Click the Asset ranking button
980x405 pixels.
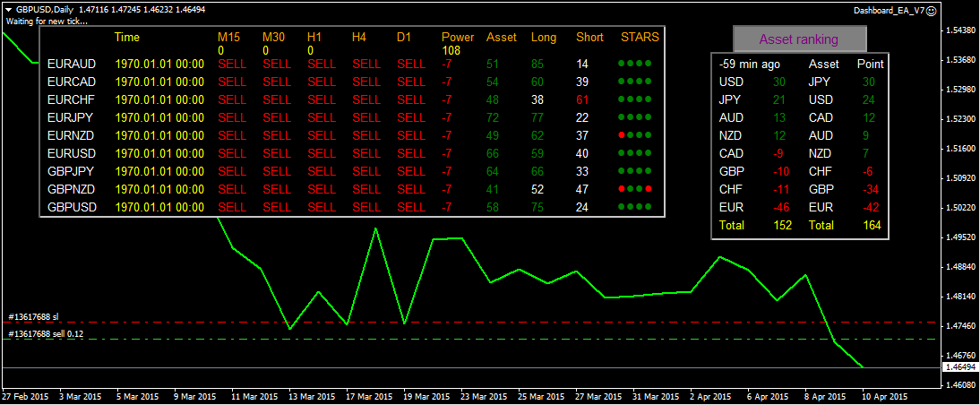pyautogui.click(x=799, y=39)
